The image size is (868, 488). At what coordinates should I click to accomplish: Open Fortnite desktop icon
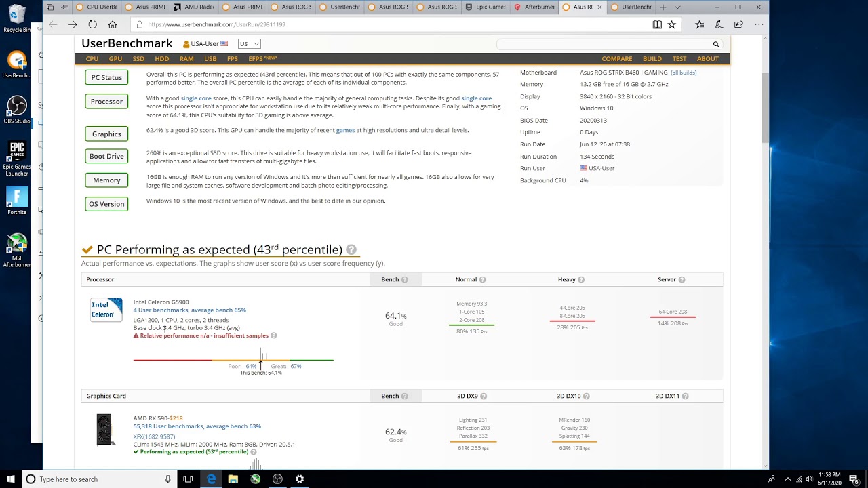pos(17,201)
